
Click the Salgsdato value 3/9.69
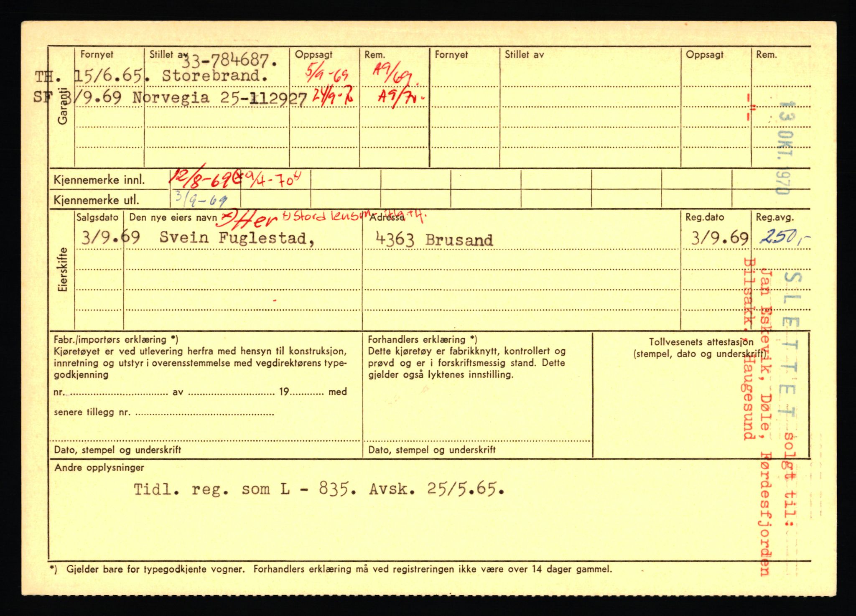point(110,238)
